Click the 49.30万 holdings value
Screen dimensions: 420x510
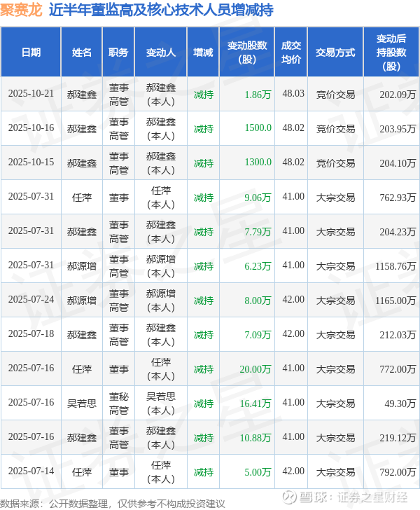(400, 404)
